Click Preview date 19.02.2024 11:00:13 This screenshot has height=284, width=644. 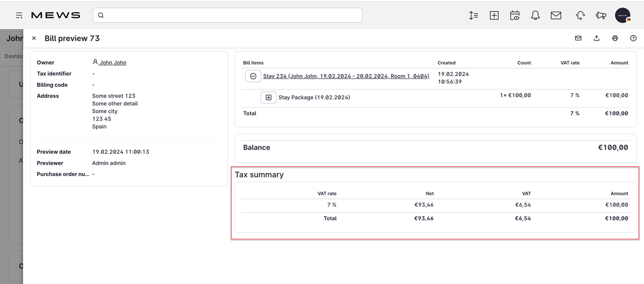pyautogui.click(x=121, y=152)
